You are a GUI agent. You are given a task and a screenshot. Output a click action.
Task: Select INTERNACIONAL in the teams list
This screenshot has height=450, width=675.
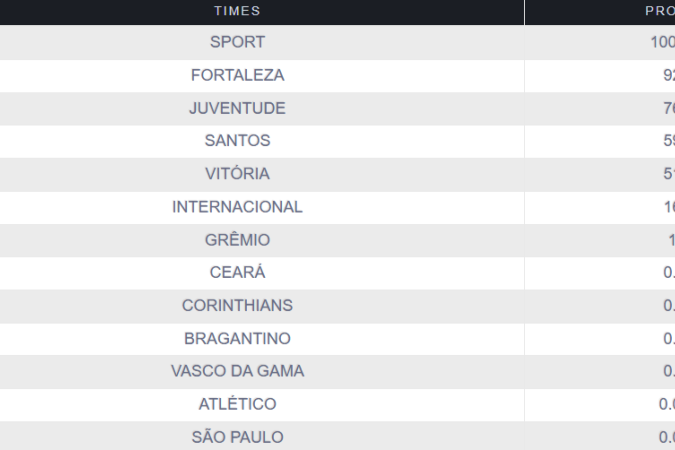tap(237, 207)
